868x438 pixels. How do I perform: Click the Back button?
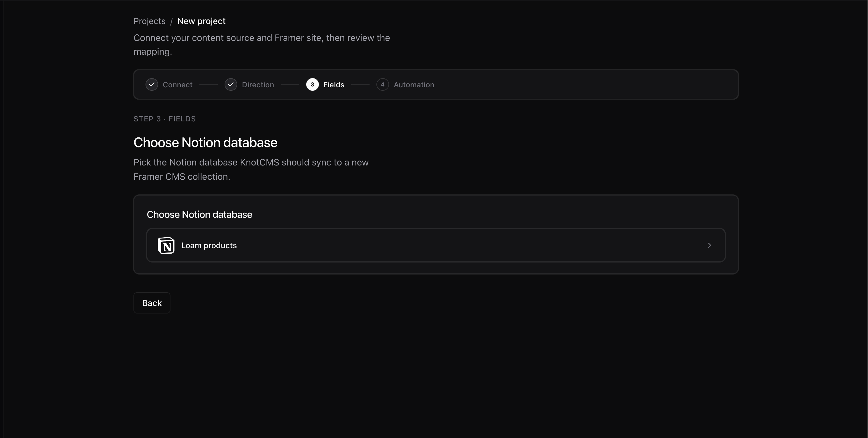pyautogui.click(x=152, y=303)
